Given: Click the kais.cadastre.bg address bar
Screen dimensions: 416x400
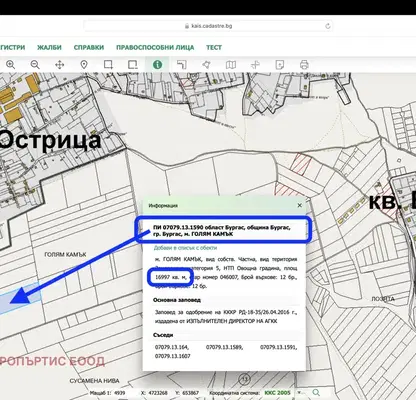Looking at the screenshot, I should click(208, 26).
